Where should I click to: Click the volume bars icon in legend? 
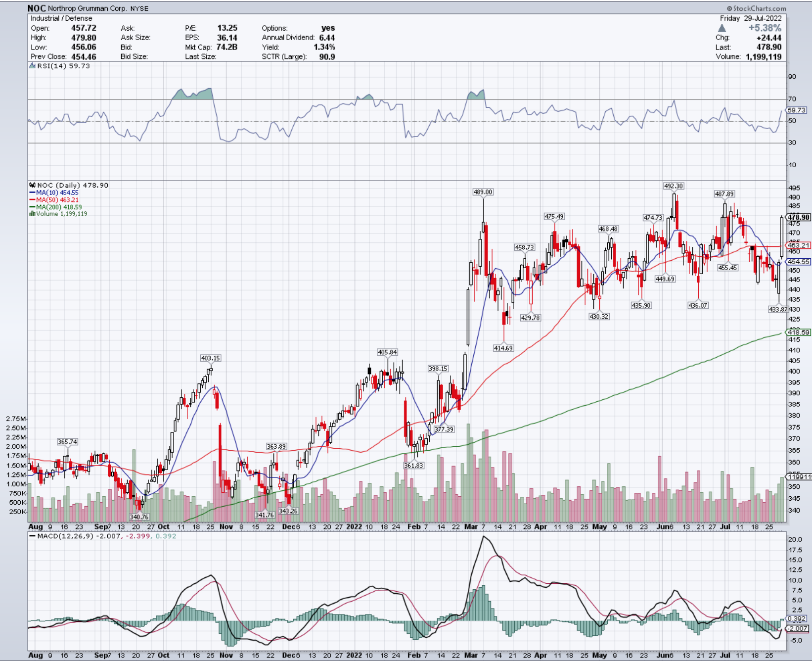tap(33, 214)
